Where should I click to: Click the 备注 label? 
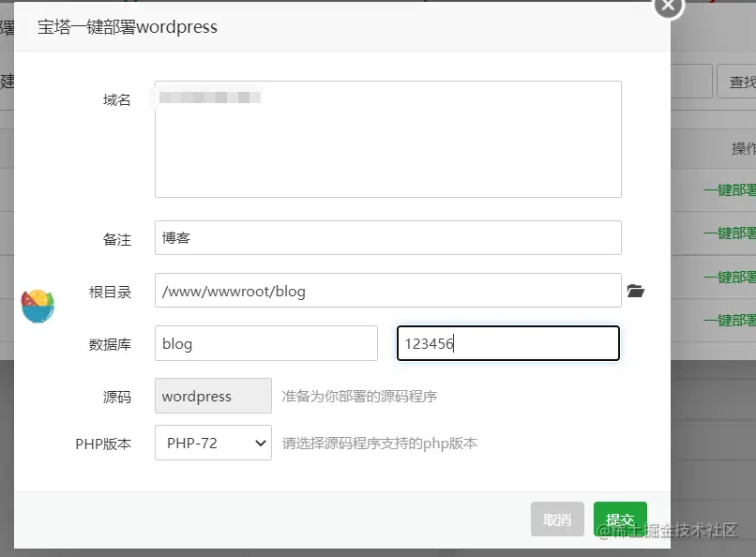[116, 239]
